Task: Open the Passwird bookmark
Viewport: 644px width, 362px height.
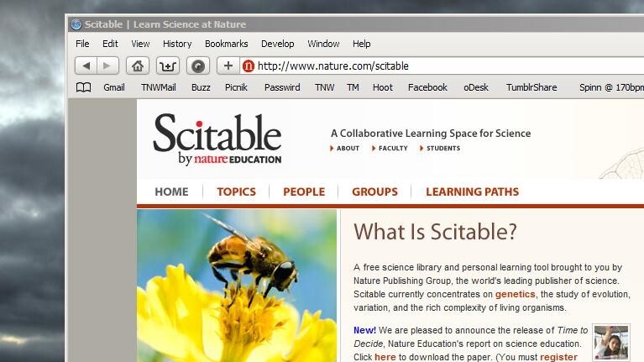Action: coord(282,87)
